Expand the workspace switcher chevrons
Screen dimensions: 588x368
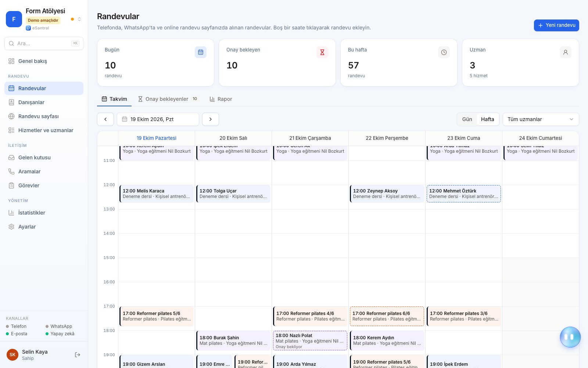[79, 19]
